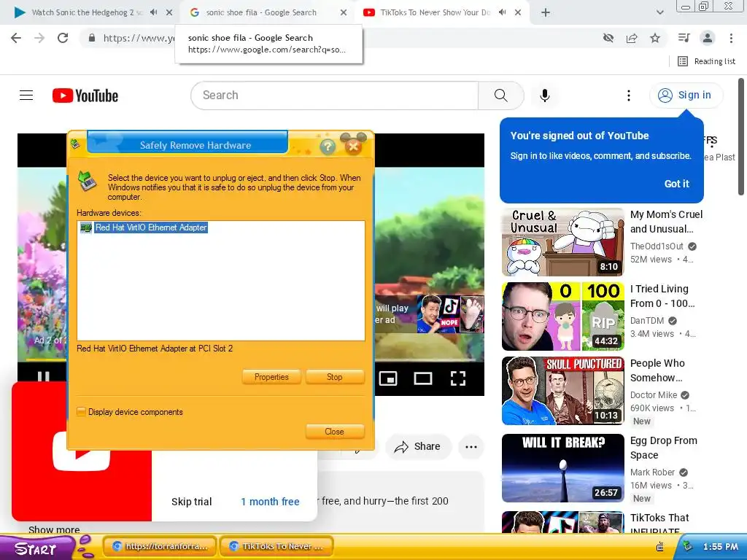Bookmark this page with the star icon
Image resolution: width=747 pixels, height=560 pixels.
pos(655,38)
